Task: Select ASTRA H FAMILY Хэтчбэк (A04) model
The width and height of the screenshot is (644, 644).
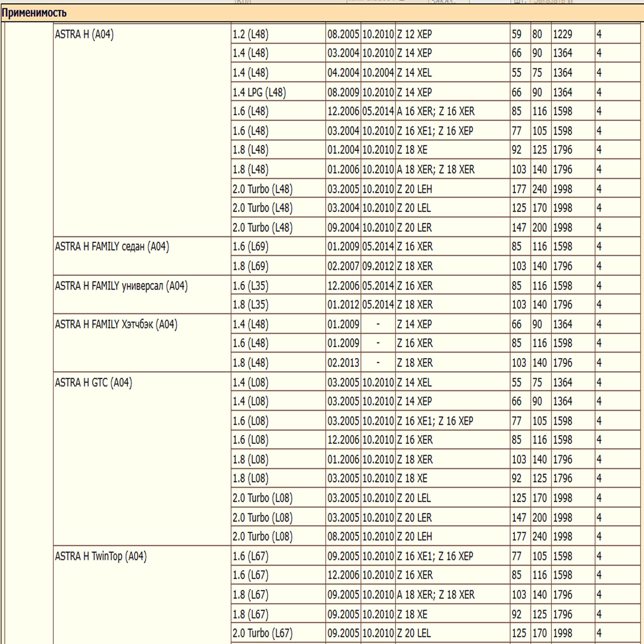Action: [x=116, y=324]
